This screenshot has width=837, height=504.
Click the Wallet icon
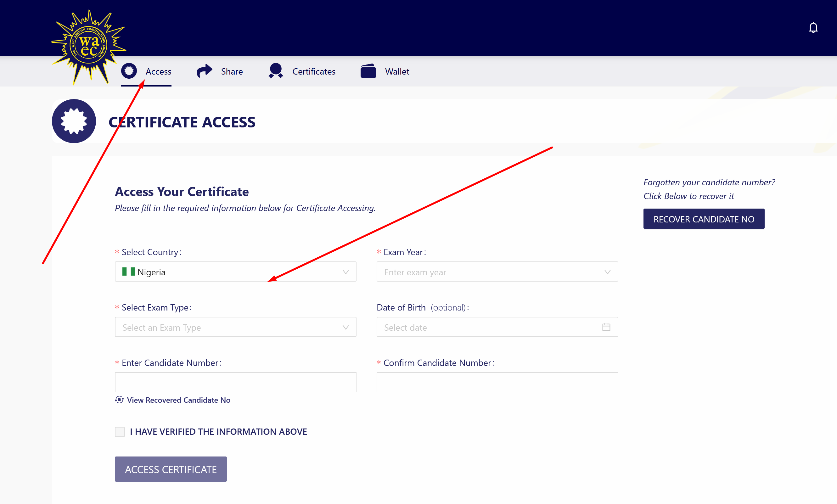[x=368, y=71]
